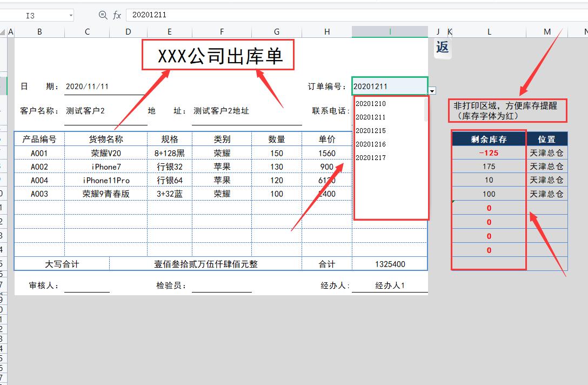Click the fx insert function icon
This screenshot has height=385, width=588.
click(x=117, y=15)
